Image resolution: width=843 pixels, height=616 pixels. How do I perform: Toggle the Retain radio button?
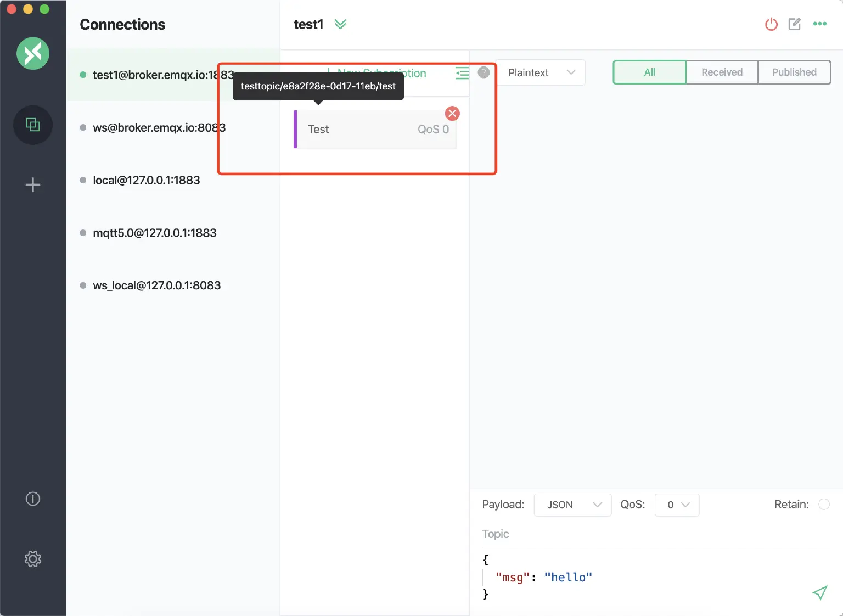coord(824,505)
